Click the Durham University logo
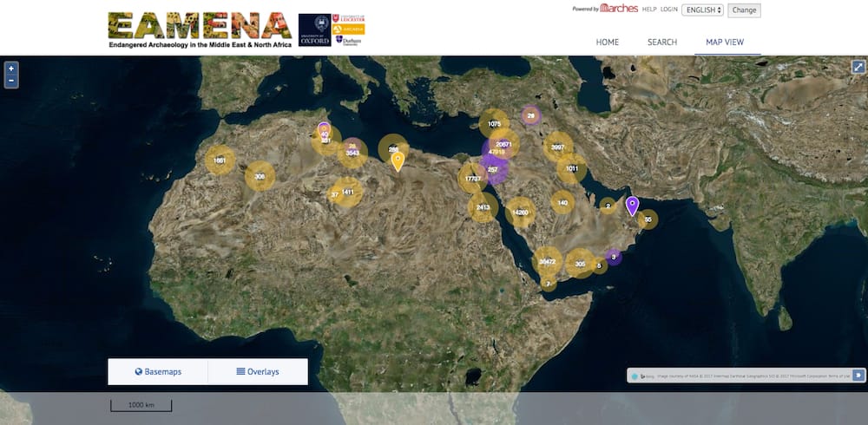This screenshot has height=425, width=868. pos(348,41)
